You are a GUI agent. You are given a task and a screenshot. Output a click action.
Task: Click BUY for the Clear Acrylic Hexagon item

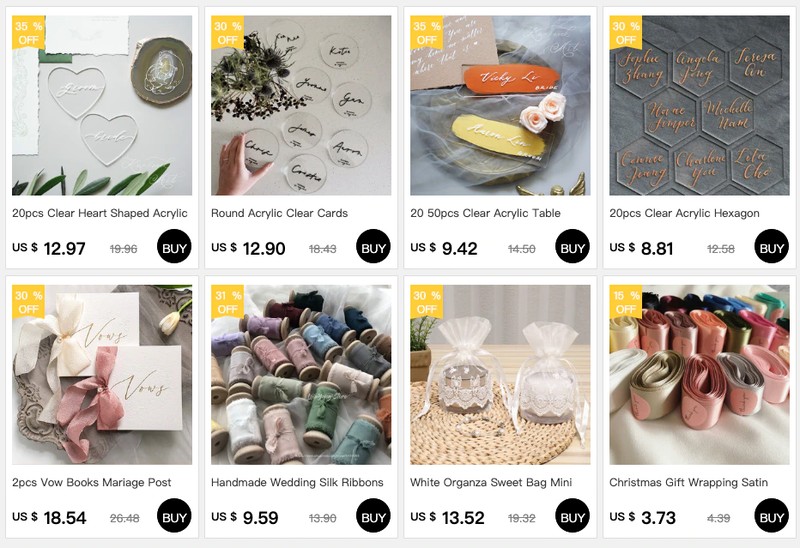tap(771, 246)
